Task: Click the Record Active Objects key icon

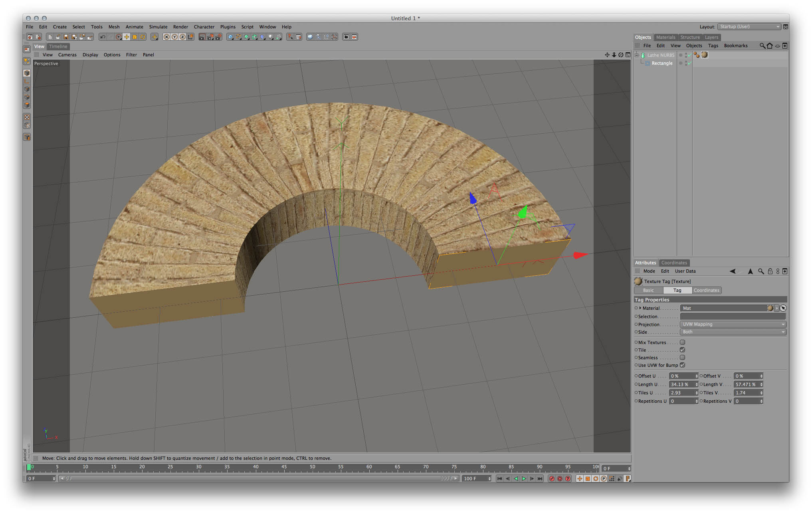Action: tap(552, 478)
